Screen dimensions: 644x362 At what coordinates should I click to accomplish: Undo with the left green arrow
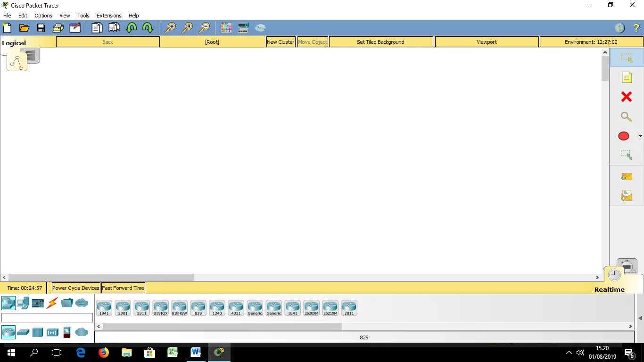coord(131,28)
